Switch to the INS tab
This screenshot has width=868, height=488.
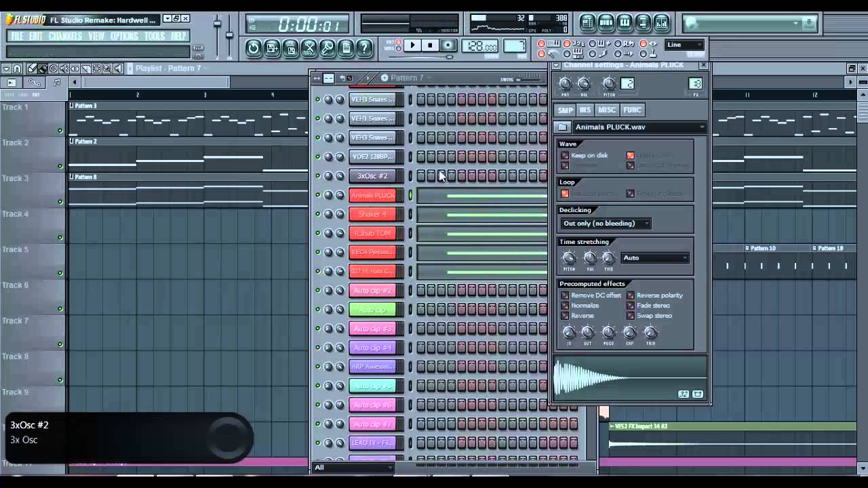585,110
